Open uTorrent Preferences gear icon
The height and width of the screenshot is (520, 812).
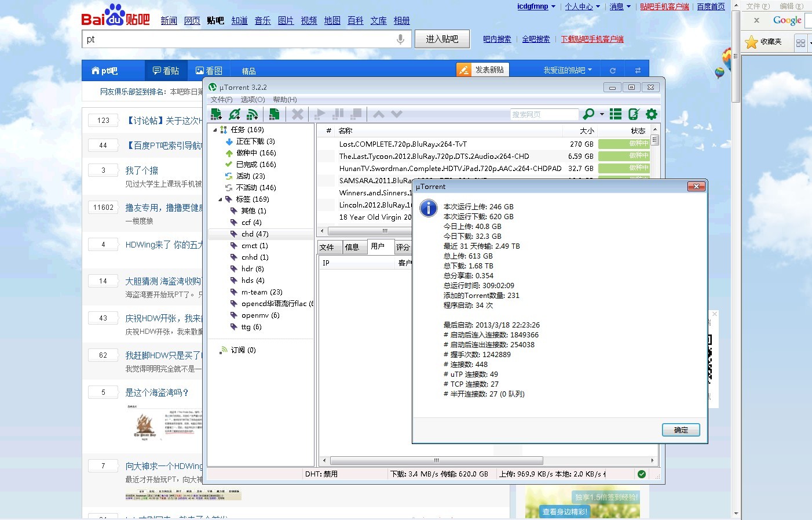click(652, 114)
